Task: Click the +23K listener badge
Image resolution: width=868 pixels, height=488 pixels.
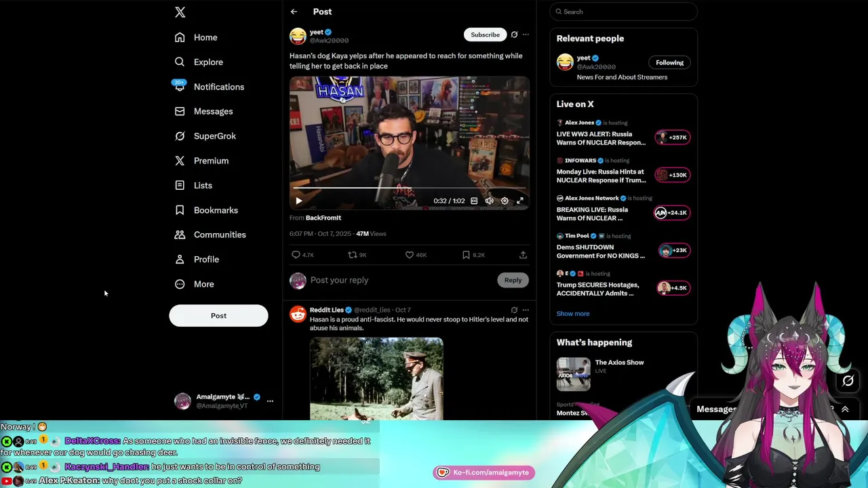Action: [x=673, y=250]
